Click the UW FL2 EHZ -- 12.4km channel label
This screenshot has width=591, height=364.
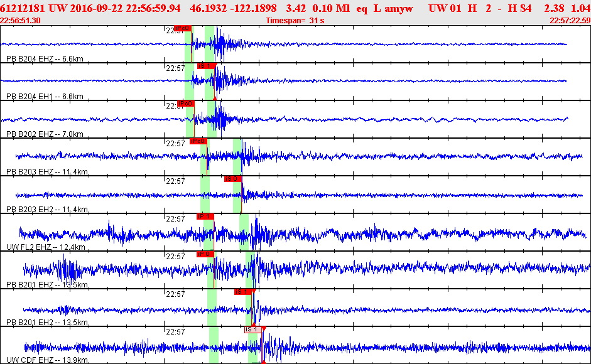[x=46, y=247]
